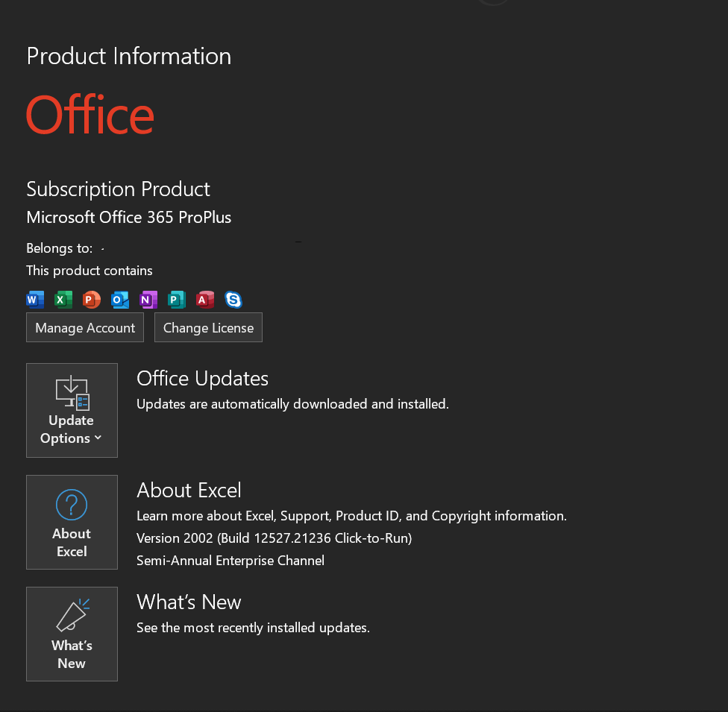Click the Excel app icon
This screenshot has height=712, width=728.
point(63,300)
